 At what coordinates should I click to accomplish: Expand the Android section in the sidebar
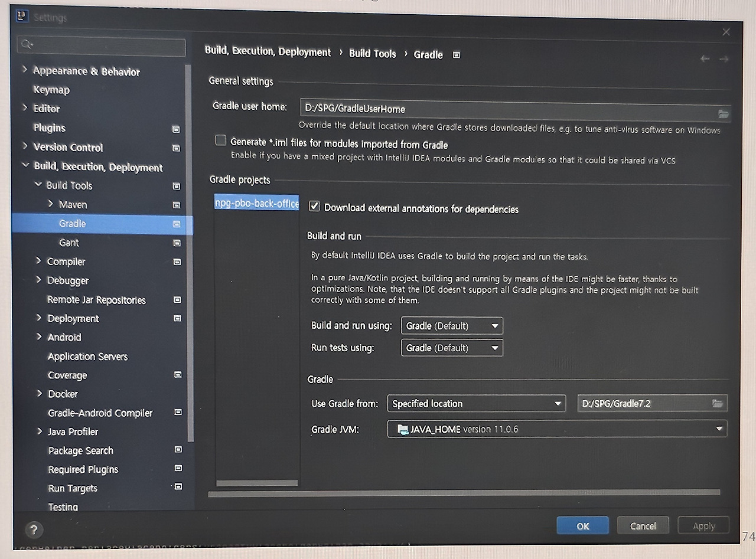click(x=40, y=337)
